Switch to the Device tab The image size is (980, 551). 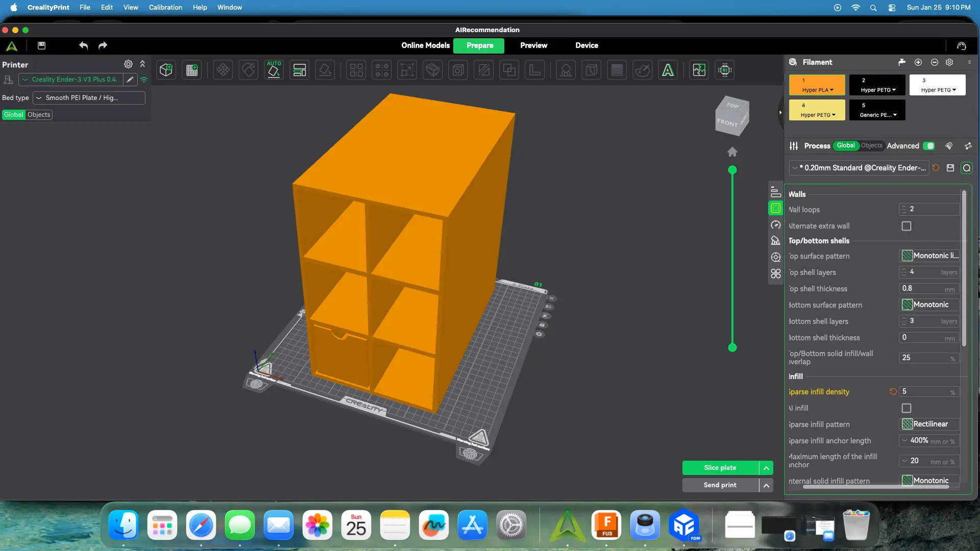(x=587, y=45)
